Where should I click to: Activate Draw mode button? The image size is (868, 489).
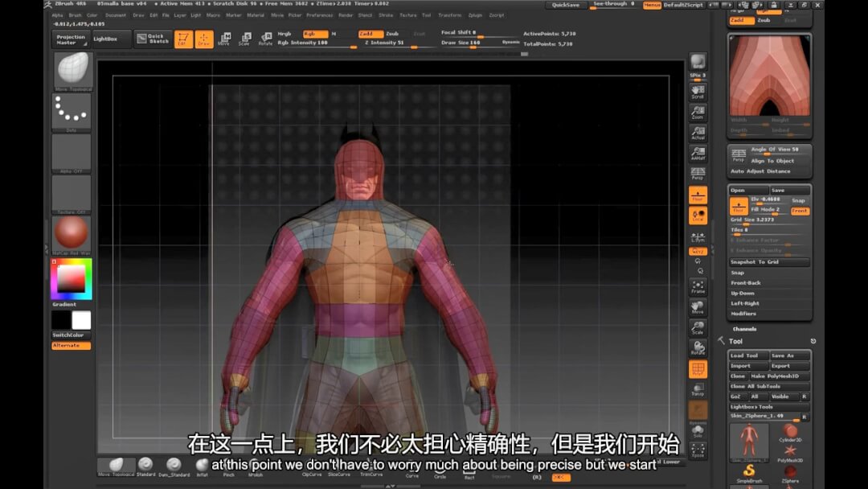pos(203,39)
